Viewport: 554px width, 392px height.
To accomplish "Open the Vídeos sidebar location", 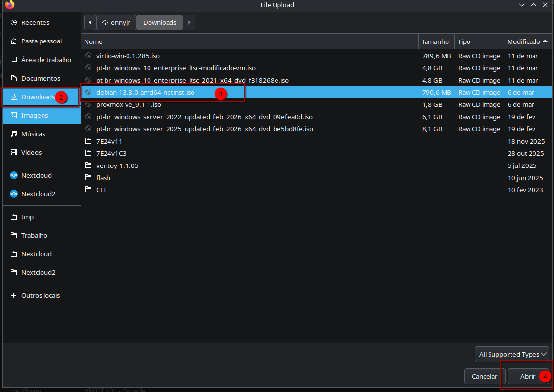I will click(x=31, y=152).
